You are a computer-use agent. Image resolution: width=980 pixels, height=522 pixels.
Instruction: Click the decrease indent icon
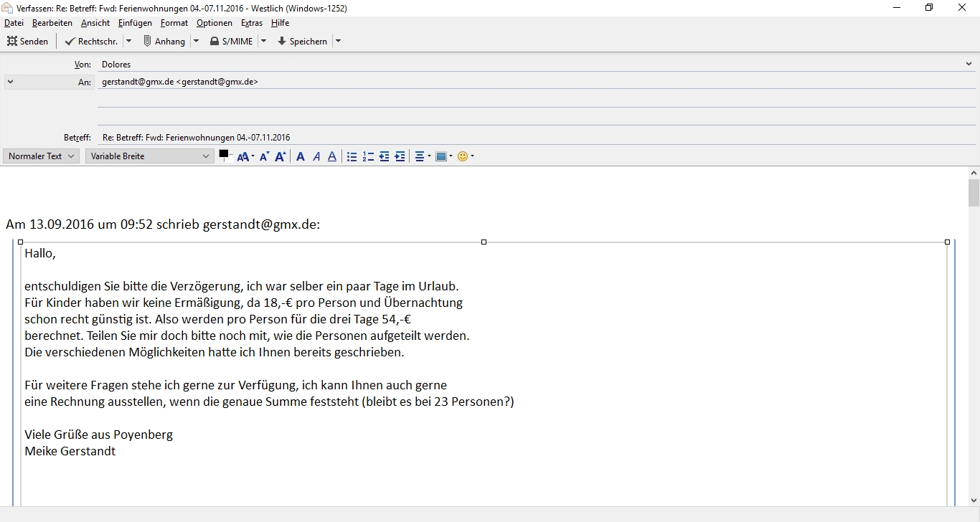pos(384,156)
